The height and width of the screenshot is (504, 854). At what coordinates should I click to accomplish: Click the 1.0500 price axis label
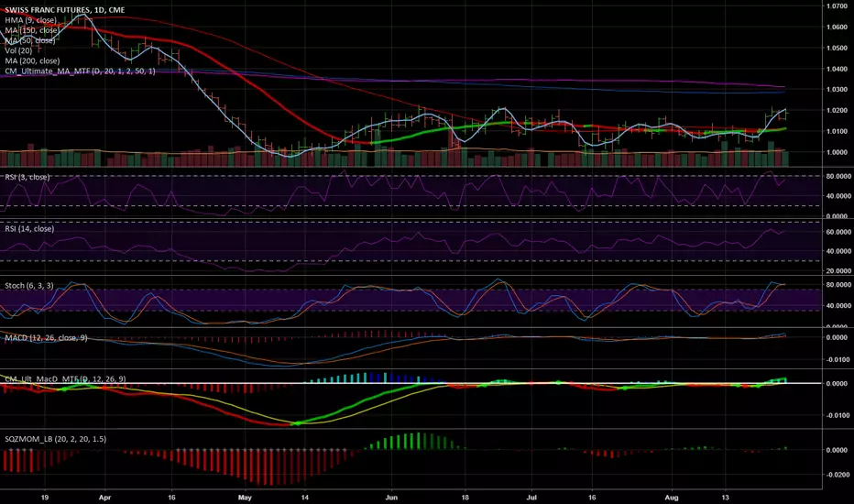[x=837, y=48]
